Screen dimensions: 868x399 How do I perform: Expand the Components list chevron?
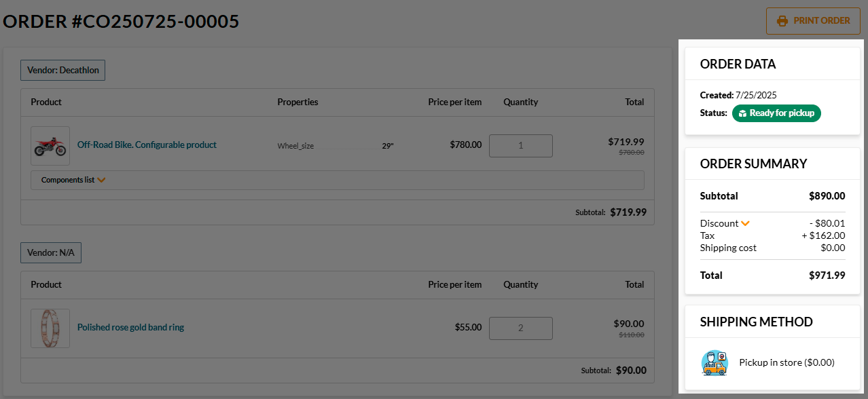(x=102, y=180)
